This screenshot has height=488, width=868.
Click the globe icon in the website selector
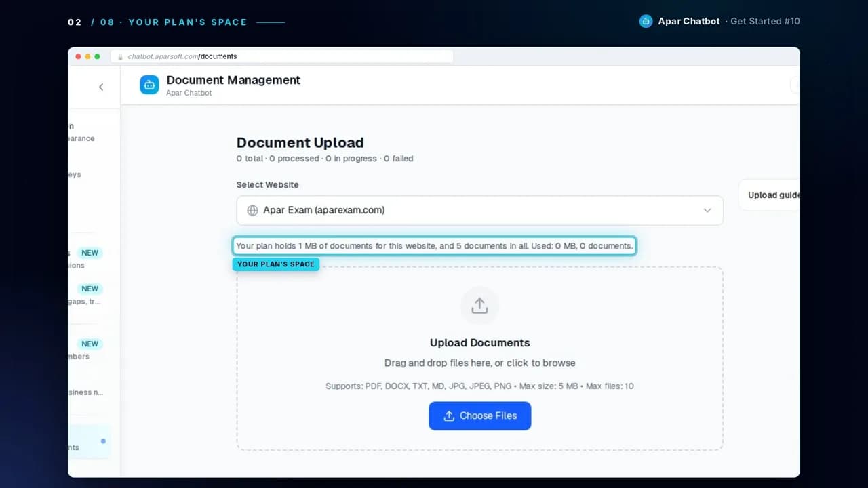point(252,210)
